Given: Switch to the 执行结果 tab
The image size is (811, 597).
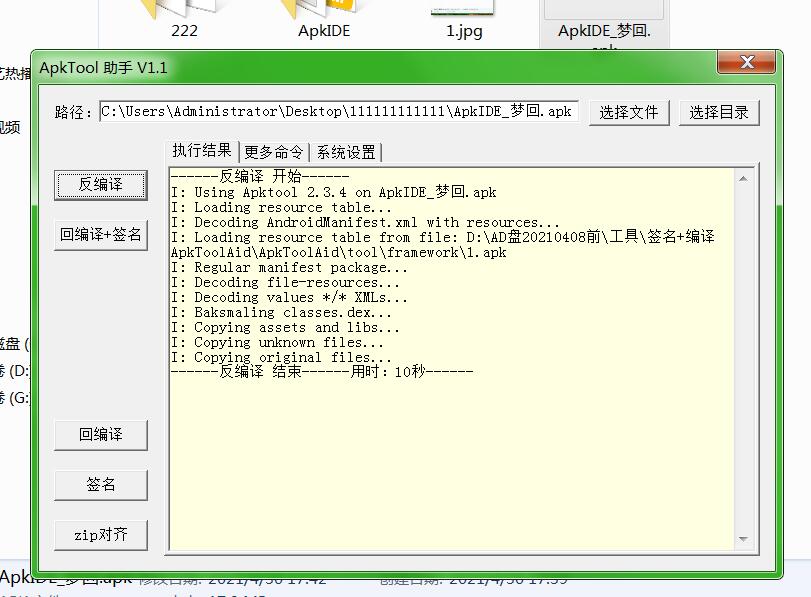Looking at the screenshot, I should click(202, 151).
